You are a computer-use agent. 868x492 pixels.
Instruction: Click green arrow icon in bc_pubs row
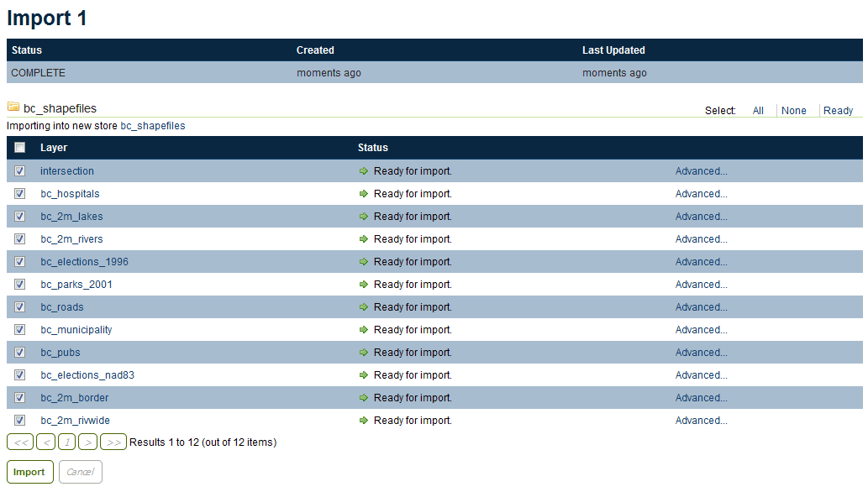coord(364,353)
